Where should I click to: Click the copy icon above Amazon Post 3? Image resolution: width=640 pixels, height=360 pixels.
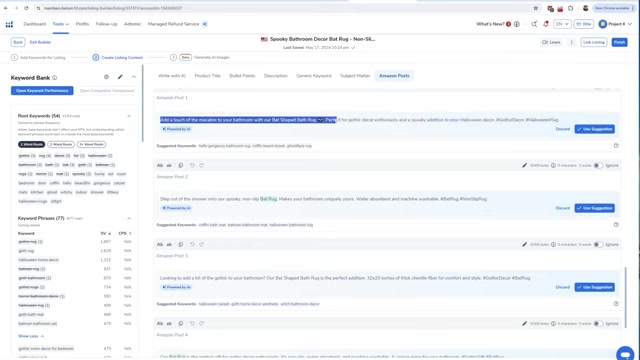181,244
